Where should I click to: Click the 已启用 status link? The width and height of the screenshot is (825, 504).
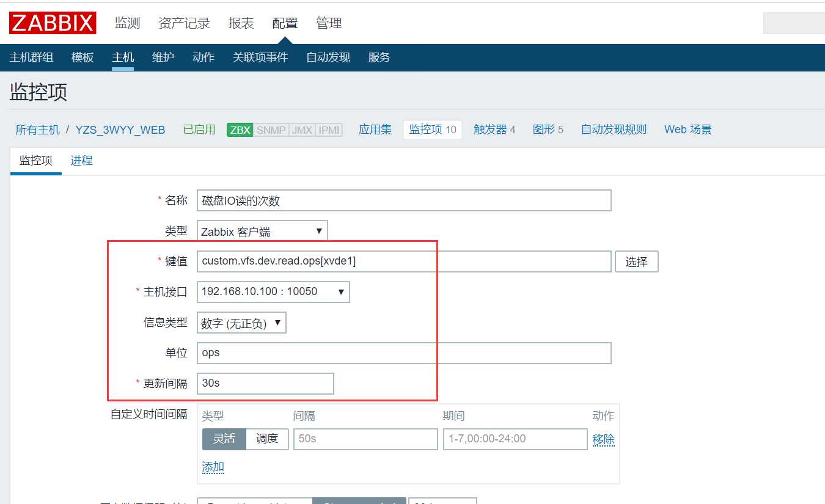coord(199,130)
